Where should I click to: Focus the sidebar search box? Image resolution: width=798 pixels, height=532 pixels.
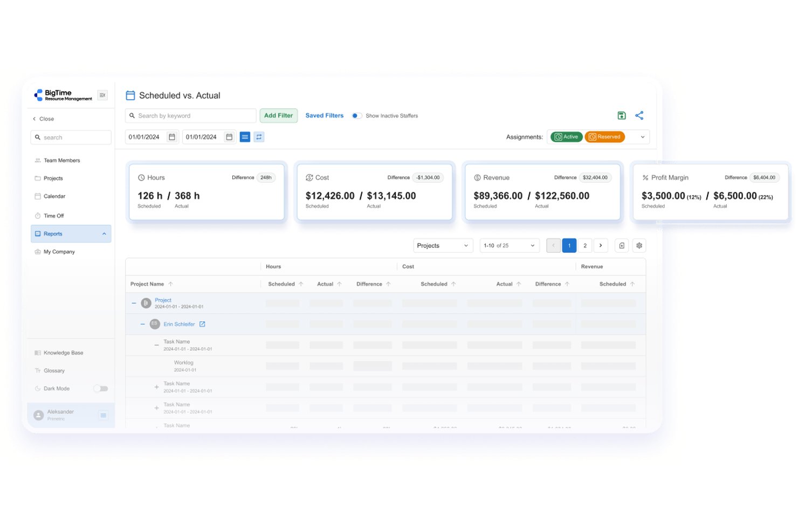pyautogui.click(x=71, y=137)
